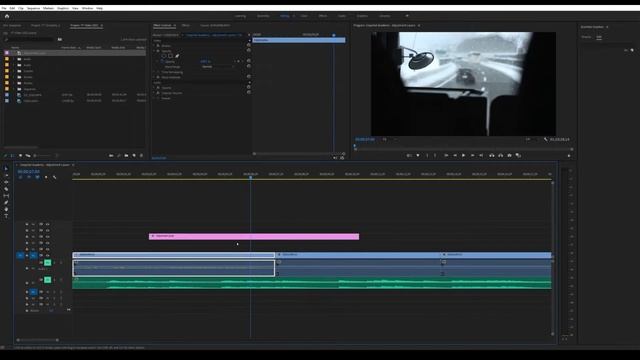Toggle V1 track output eye

point(47,256)
